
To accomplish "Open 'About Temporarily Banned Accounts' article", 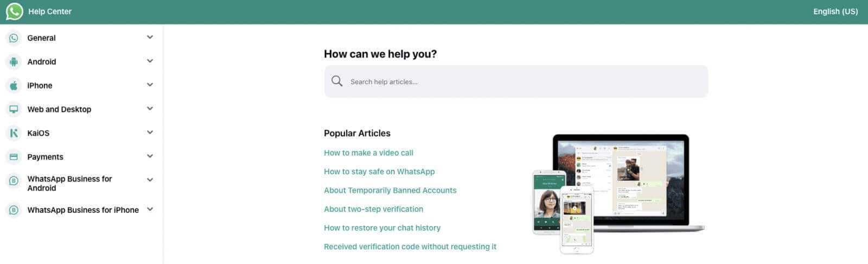I will 390,191.
